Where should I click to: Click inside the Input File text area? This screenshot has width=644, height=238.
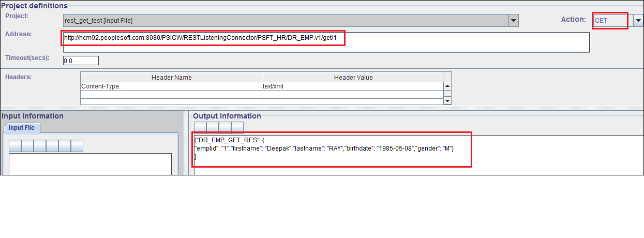pyautogui.click(x=90, y=164)
